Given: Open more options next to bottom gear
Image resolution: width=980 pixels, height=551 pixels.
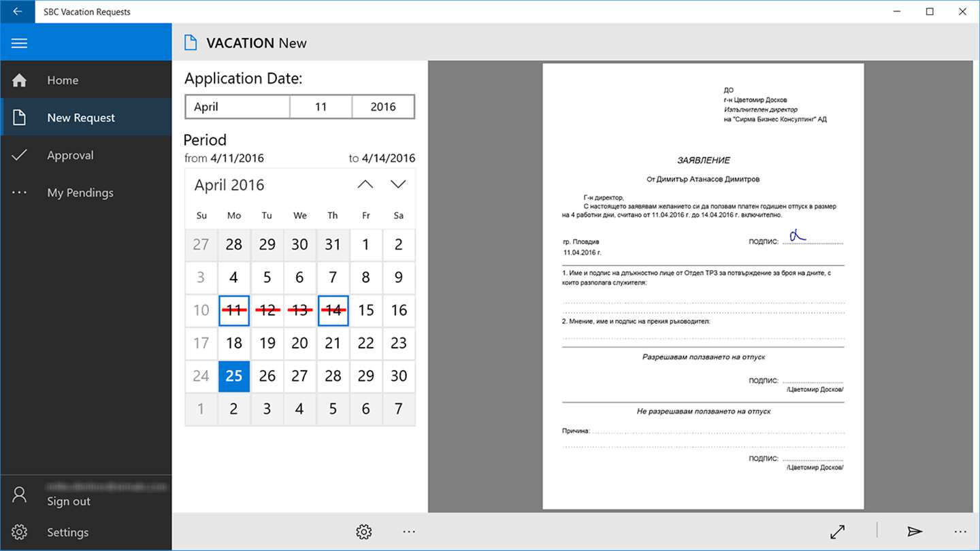Looking at the screenshot, I should click(x=409, y=532).
